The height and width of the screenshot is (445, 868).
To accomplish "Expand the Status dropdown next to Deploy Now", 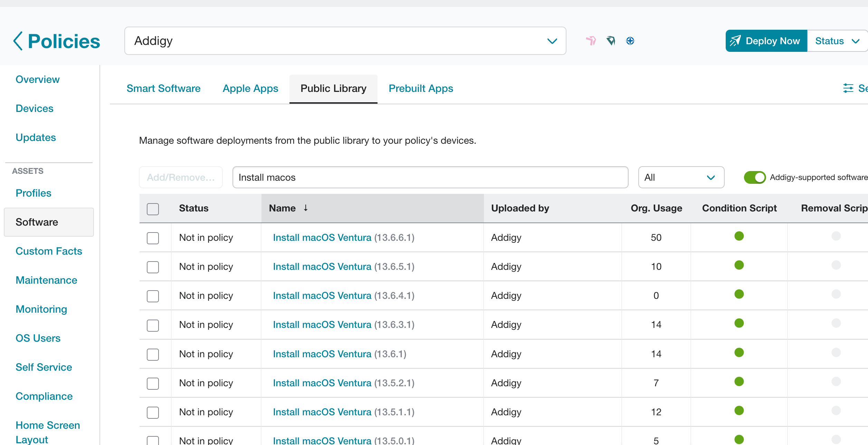I will [x=837, y=41].
